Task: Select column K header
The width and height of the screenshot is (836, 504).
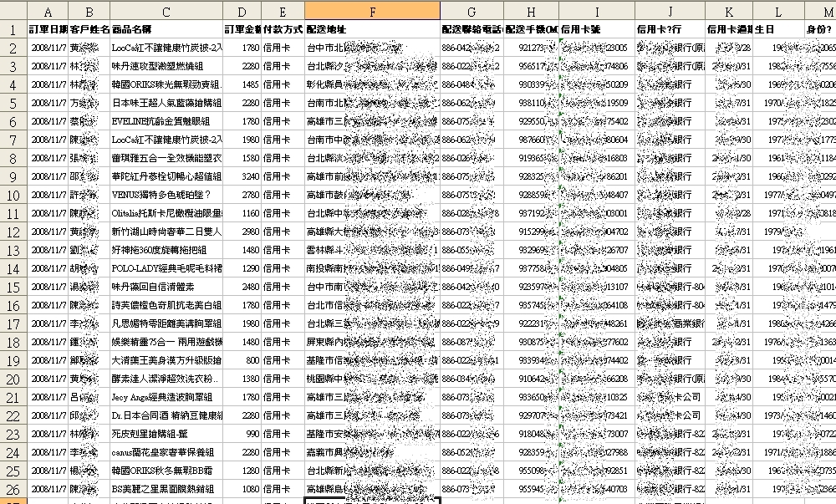Action: pyautogui.click(x=729, y=11)
